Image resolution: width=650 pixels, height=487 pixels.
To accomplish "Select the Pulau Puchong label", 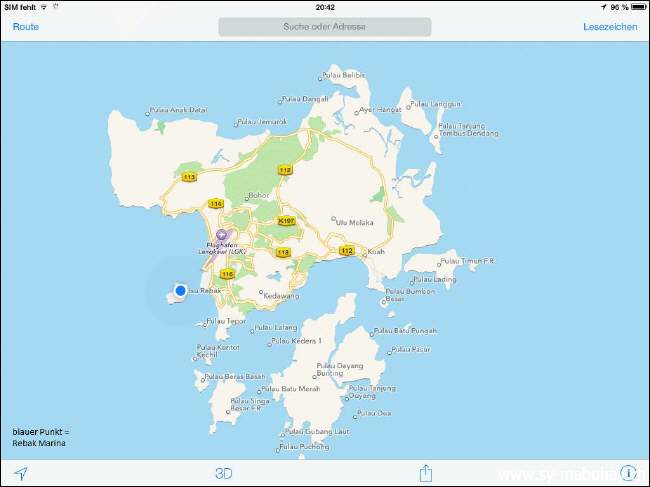I will (x=305, y=447).
